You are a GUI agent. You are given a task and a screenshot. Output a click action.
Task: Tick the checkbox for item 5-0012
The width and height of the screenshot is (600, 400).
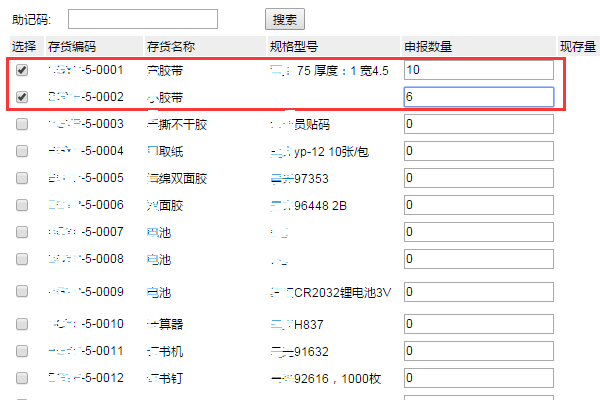(22, 378)
